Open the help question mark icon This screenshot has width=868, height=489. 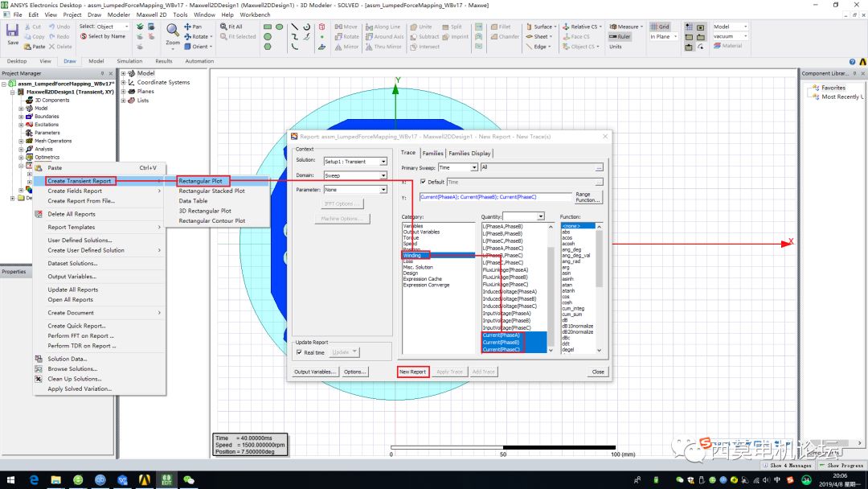click(852, 61)
